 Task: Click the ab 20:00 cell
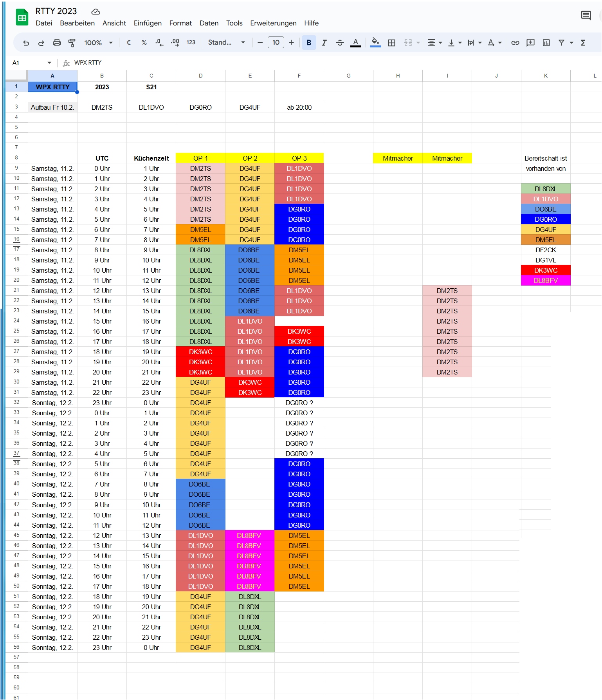299,107
